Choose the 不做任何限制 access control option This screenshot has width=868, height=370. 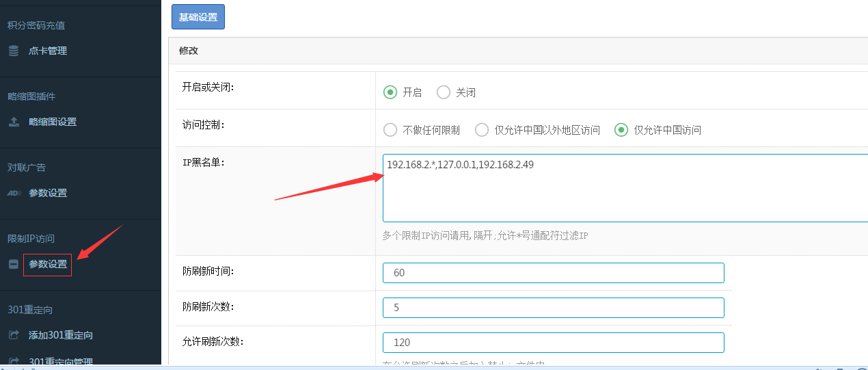point(390,130)
